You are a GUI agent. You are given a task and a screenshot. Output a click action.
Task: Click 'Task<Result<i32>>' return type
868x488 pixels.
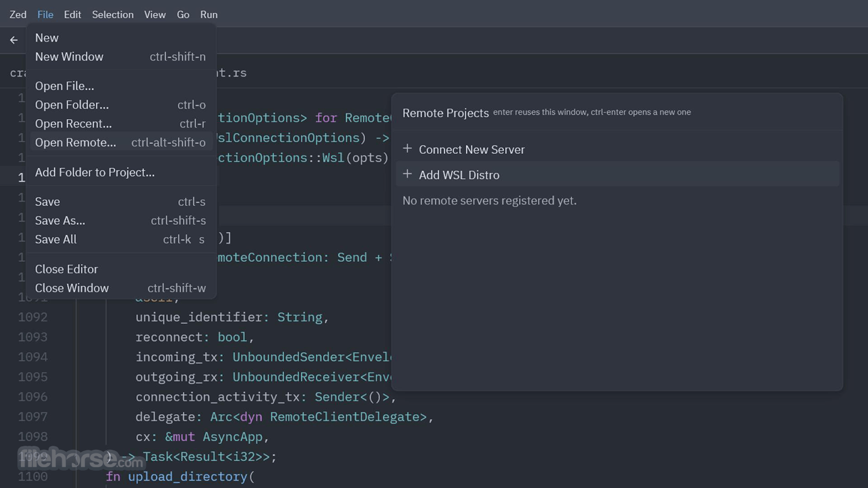pyautogui.click(x=206, y=457)
